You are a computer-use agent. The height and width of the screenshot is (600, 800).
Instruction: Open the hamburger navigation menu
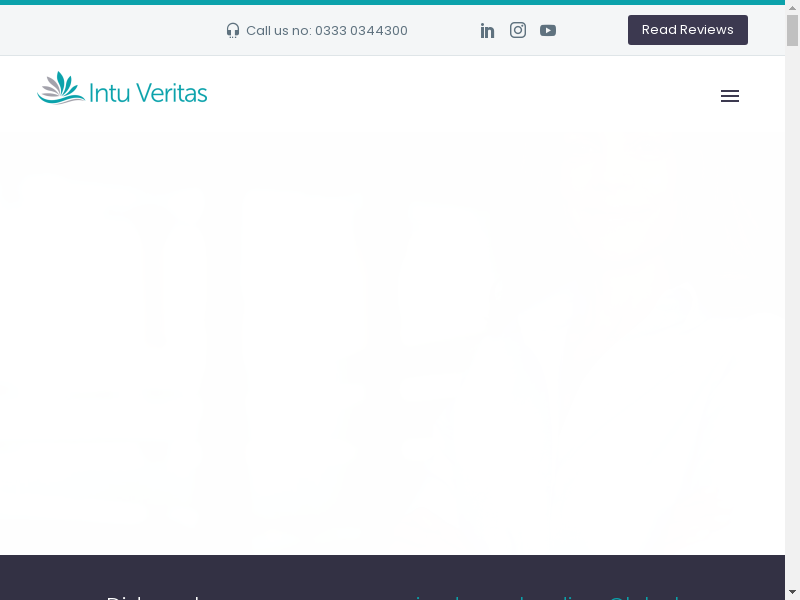tap(730, 96)
